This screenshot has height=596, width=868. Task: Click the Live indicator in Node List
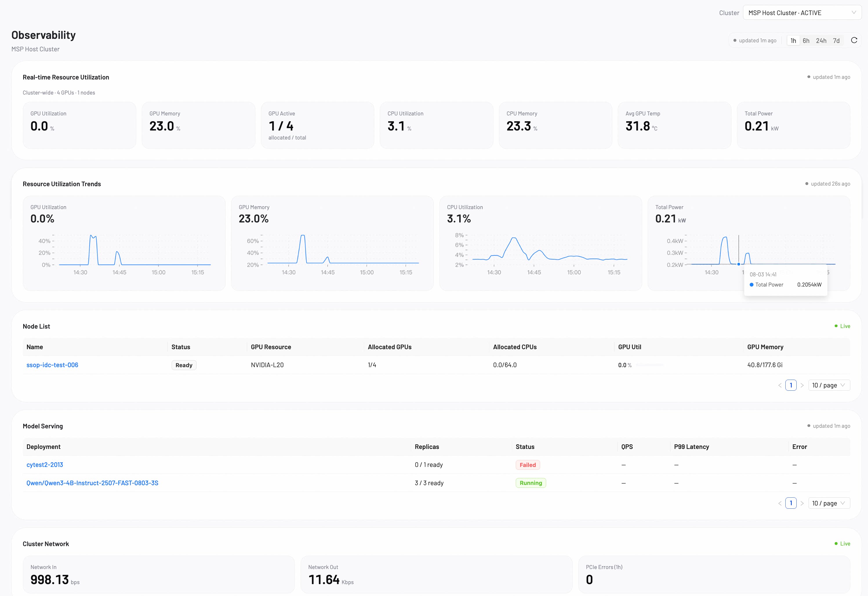[842, 326]
